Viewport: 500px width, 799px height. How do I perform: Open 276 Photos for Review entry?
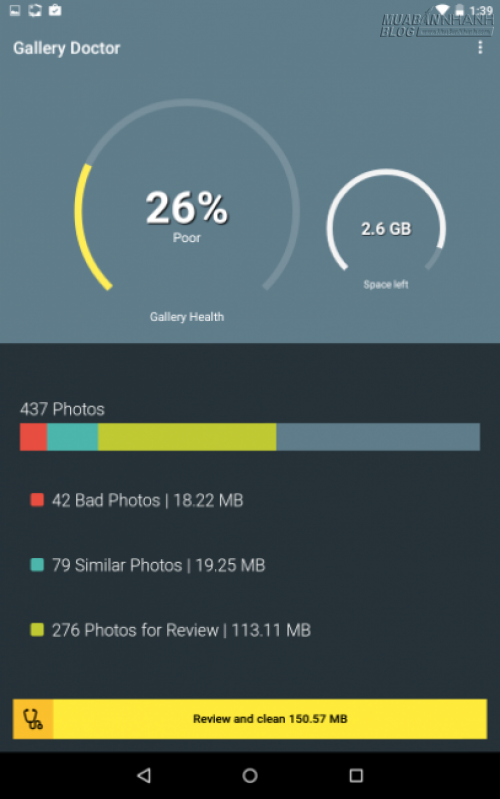[x=170, y=630]
